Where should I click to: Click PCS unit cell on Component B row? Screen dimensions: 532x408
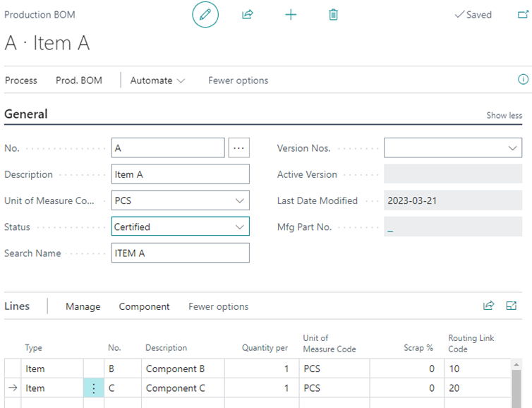click(x=334, y=368)
